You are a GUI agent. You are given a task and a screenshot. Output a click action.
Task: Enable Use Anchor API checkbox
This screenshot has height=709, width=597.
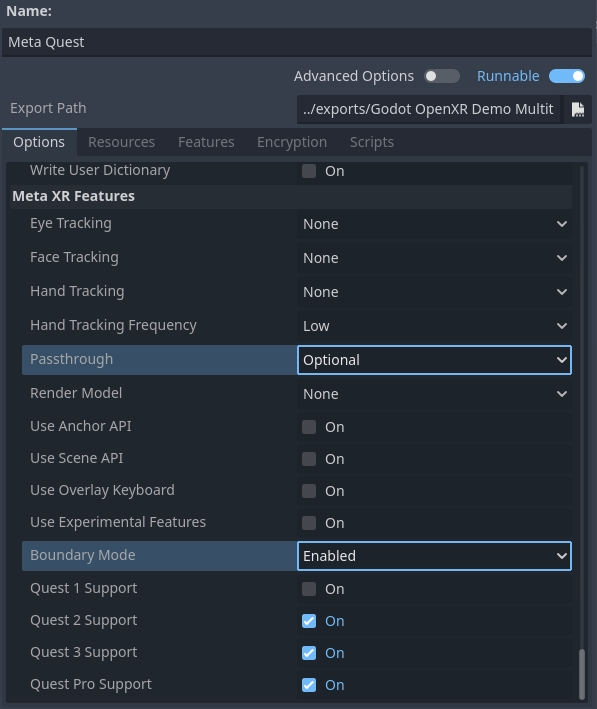tap(309, 427)
